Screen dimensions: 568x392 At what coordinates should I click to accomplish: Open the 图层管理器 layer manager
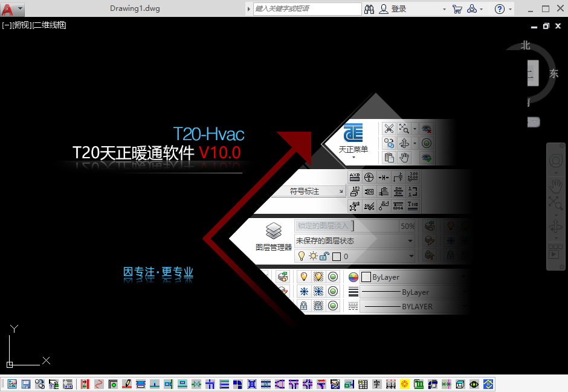pos(274,237)
